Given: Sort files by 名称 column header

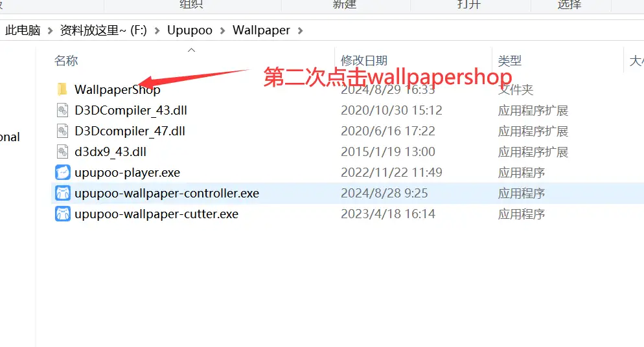Looking at the screenshot, I should point(66,61).
